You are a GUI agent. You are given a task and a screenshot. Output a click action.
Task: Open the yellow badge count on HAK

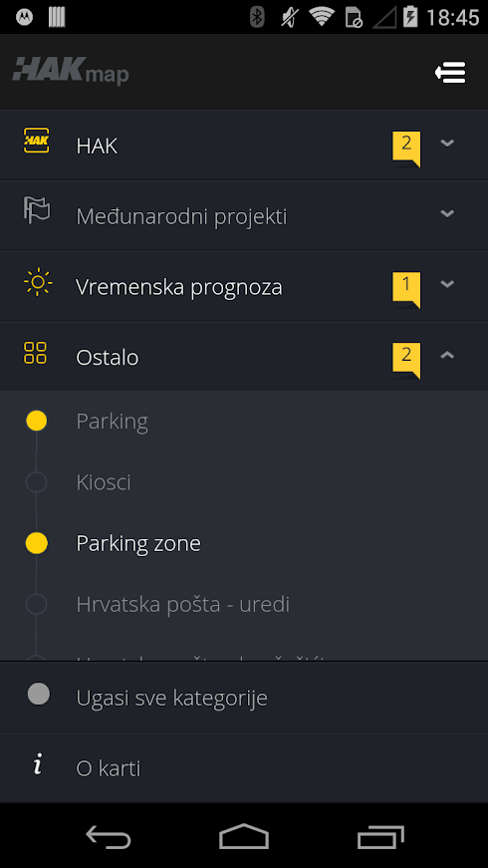click(406, 148)
